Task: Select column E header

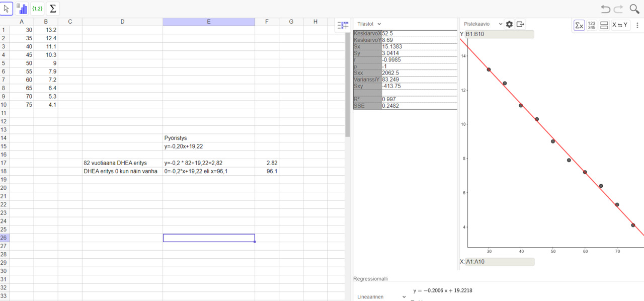Action: click(209, 22)
